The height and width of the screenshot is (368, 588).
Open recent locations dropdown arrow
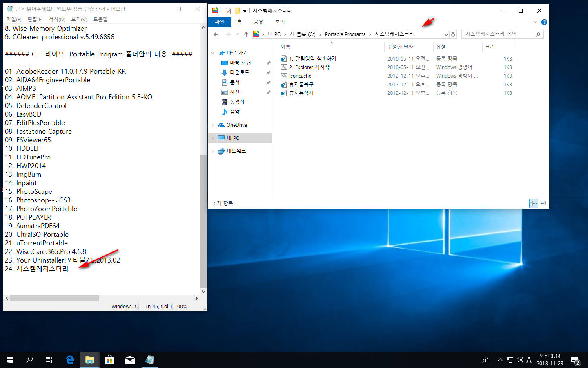tap(238, 34)
